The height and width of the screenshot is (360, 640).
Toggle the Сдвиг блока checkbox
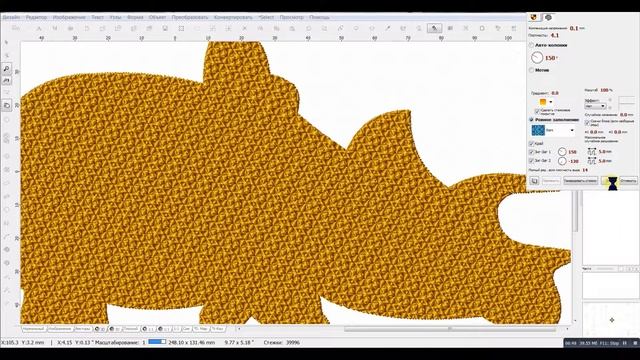(x=587, y=122)
